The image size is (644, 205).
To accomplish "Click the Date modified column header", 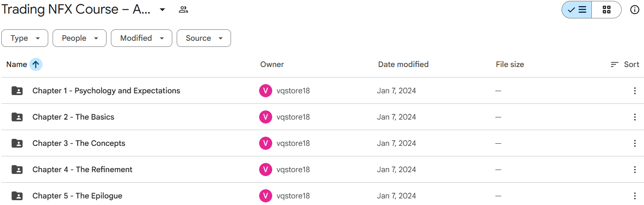I will [403, 64].
